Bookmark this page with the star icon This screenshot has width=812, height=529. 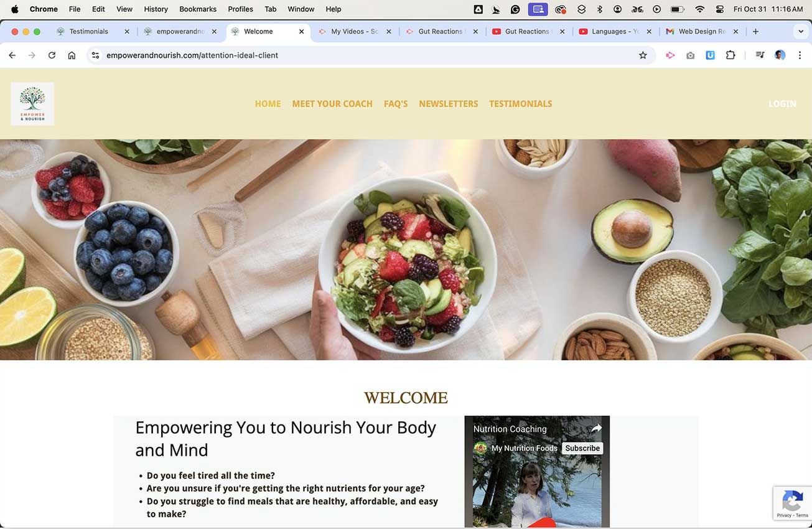643,55
